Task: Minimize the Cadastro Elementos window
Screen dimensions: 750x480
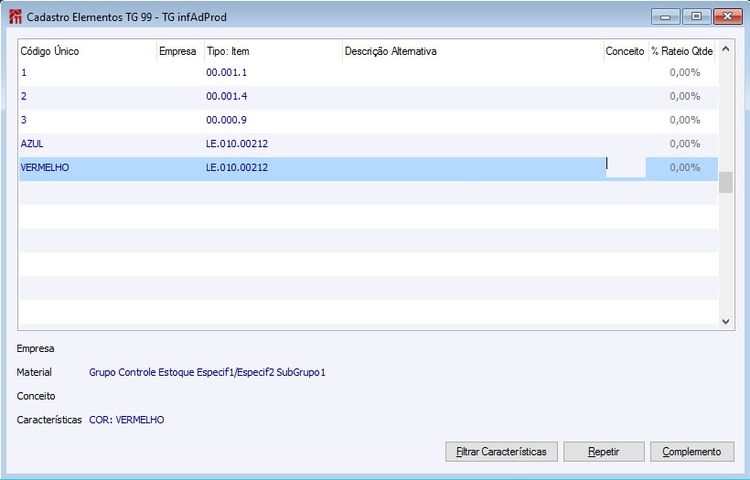Action: coord(665,17)
